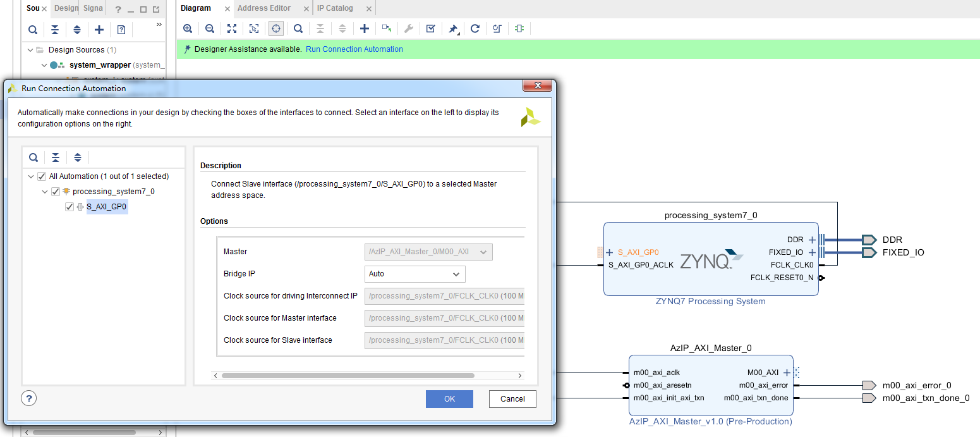Image resolution: width=980 pixels, height=437 pixels.
Task: Click the search icon in Sources panel
Action: [x=33, y=30]
